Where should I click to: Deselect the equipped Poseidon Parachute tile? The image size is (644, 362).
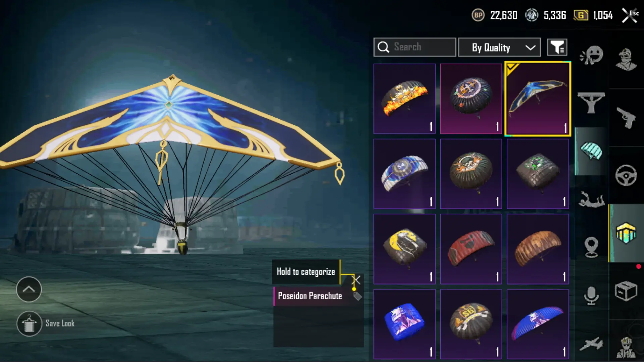click(538, 99)
